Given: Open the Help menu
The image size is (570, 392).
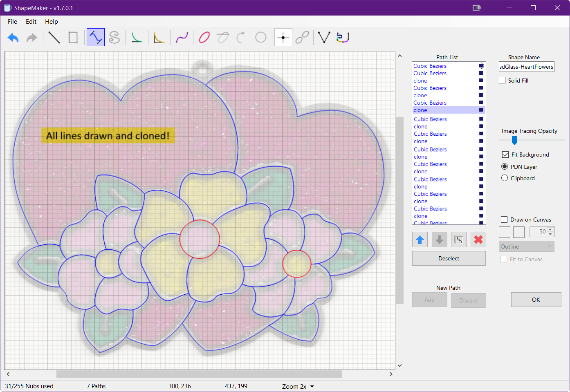Looking at the screenshot, I should click(x=52, y=21).
